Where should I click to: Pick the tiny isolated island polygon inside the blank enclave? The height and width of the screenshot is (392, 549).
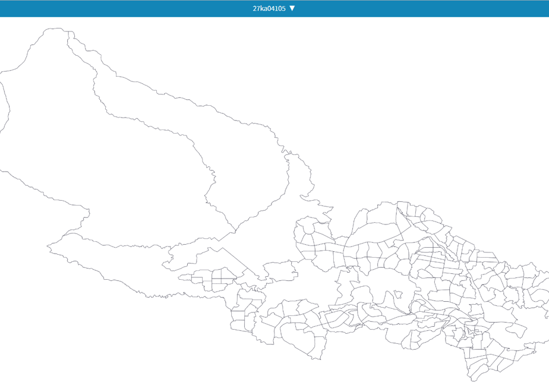397,294
